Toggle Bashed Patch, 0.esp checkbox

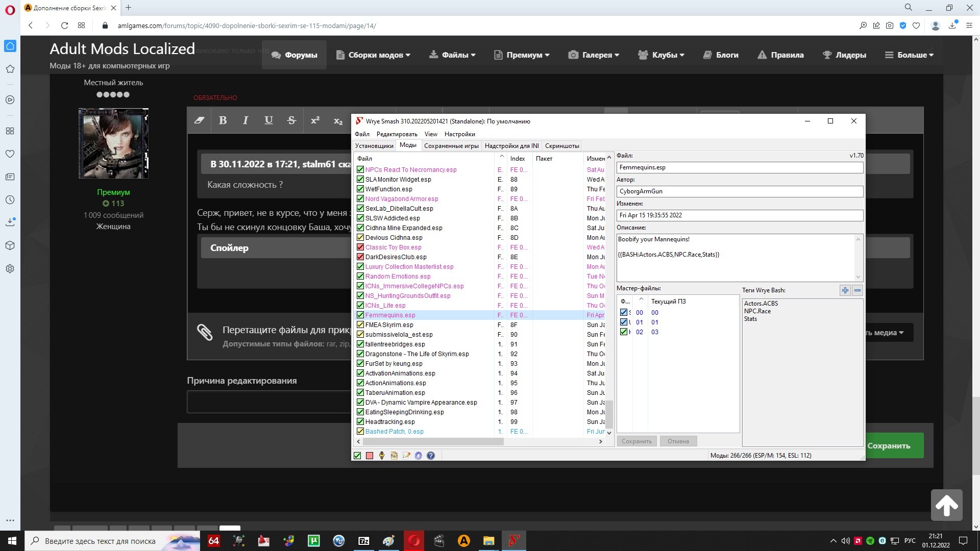tap(360, 432)
